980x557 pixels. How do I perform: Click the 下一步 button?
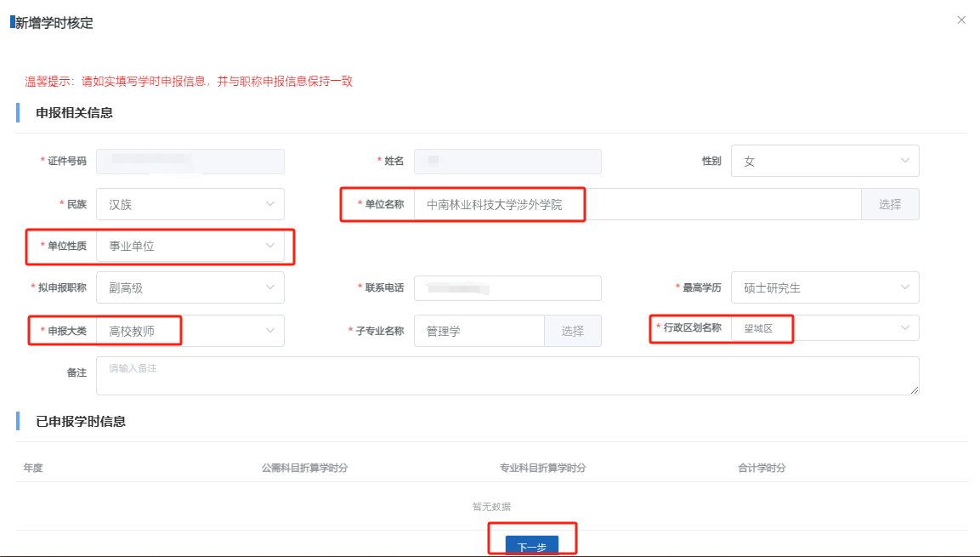coord(532,546)
